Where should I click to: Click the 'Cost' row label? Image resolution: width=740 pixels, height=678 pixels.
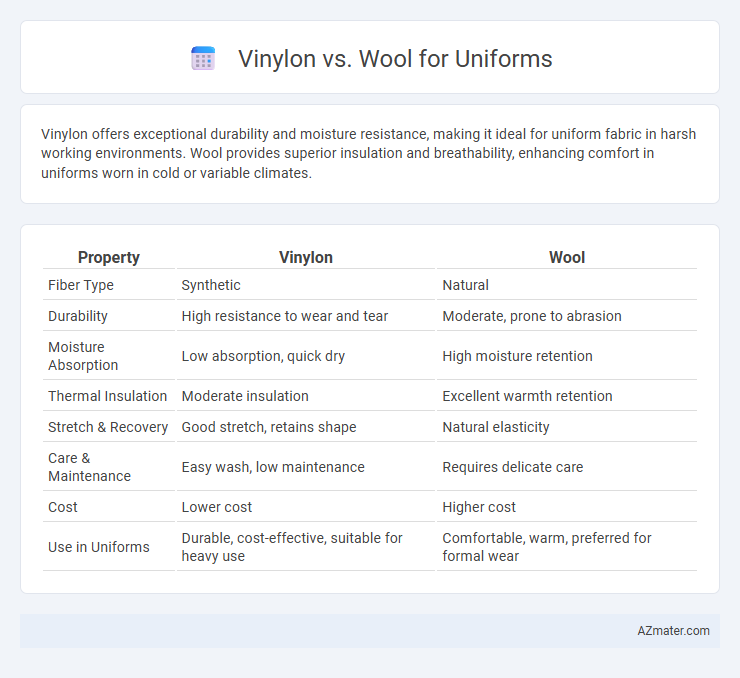pos(63,507)
